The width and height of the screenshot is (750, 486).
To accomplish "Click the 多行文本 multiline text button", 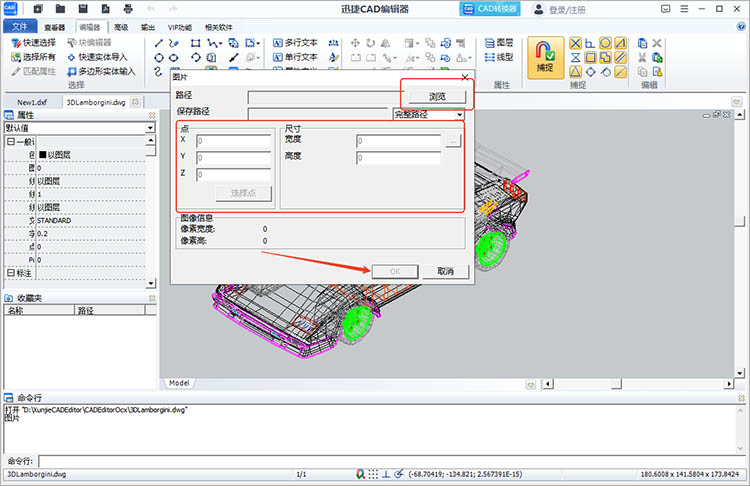I will [x=296, y=43].
